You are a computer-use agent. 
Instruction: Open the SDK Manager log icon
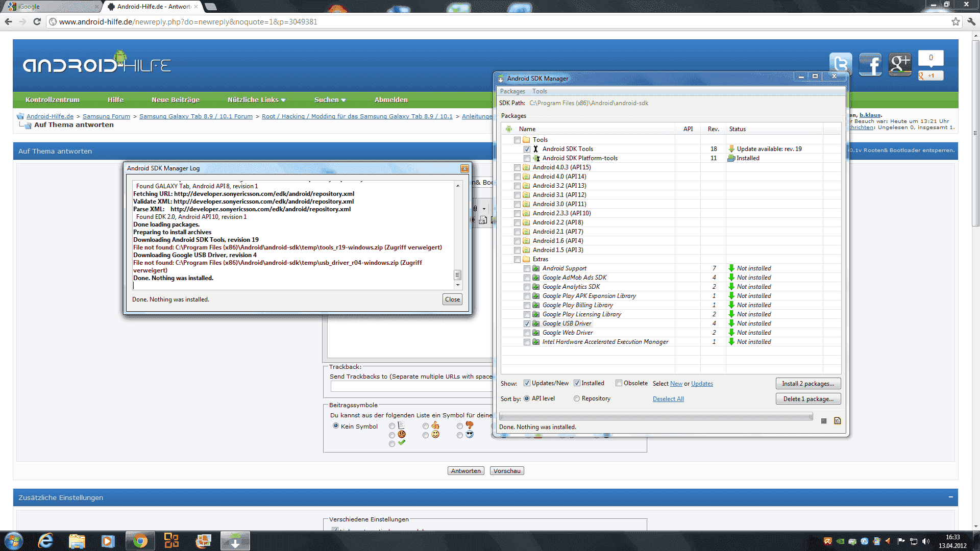838,421
